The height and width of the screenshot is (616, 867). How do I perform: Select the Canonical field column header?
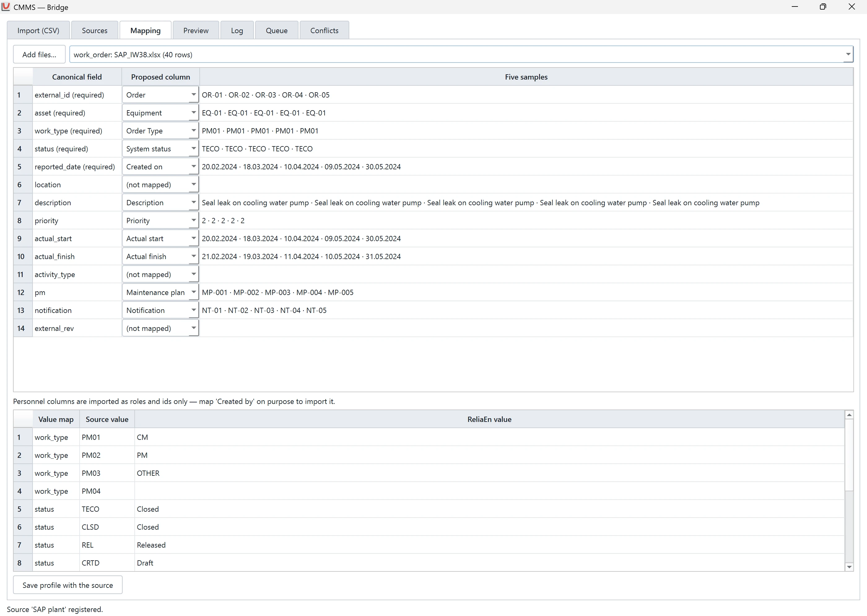(77, 77)
